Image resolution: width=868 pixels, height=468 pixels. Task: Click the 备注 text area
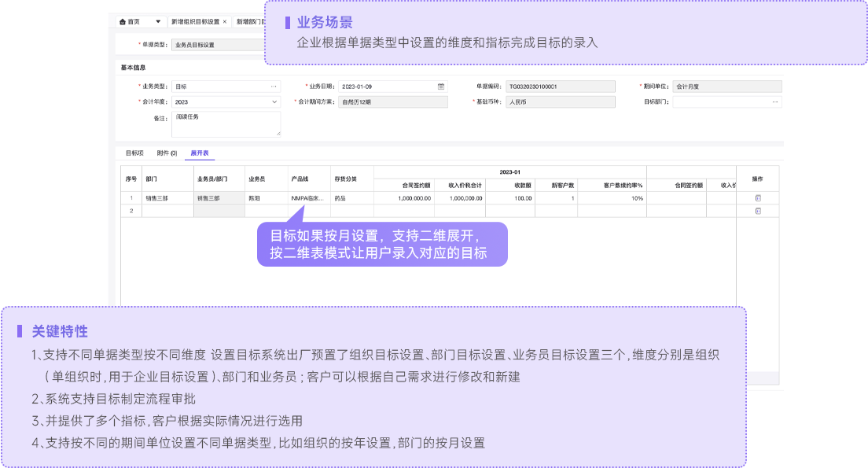coord(226,123)
